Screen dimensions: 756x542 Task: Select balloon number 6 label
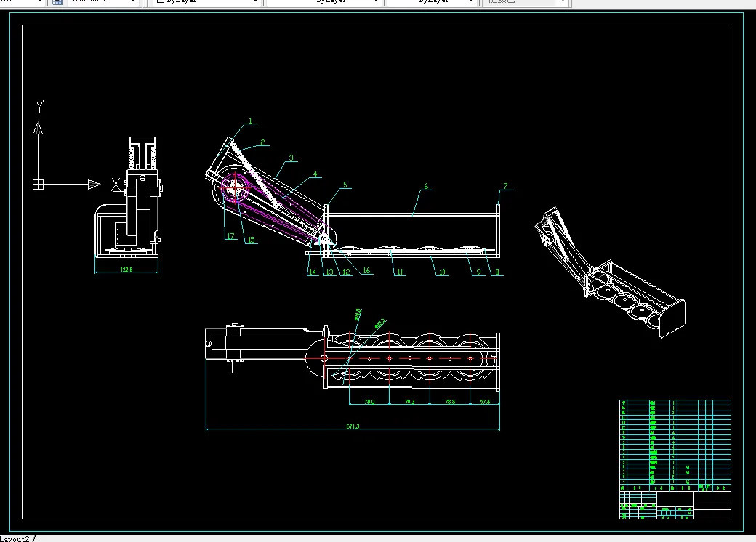point(426,186)
